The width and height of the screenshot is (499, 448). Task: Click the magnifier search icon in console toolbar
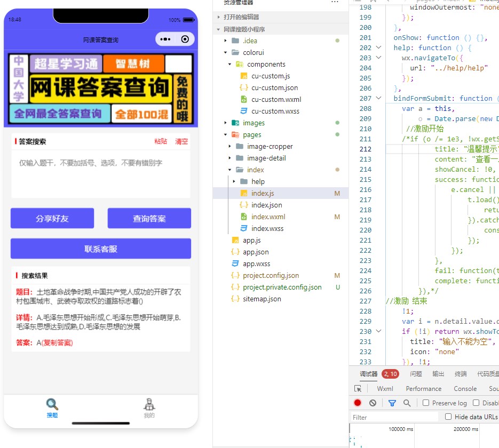407,403
